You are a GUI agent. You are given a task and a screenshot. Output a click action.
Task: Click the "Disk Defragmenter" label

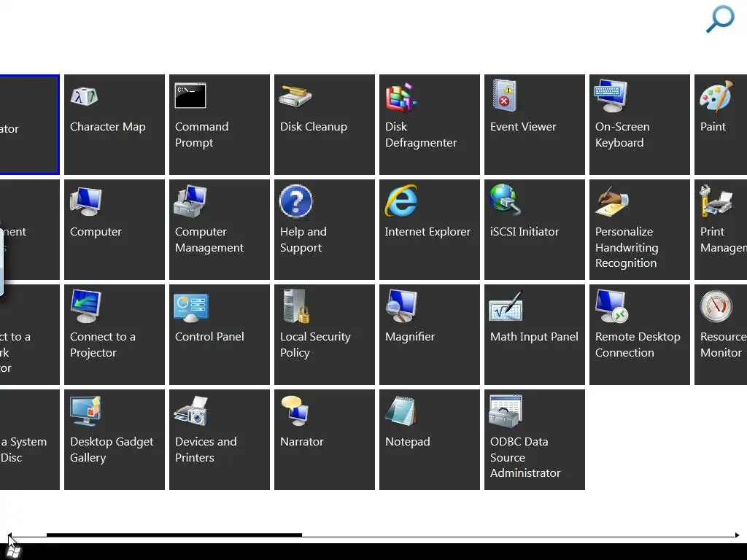click(421, 134)
